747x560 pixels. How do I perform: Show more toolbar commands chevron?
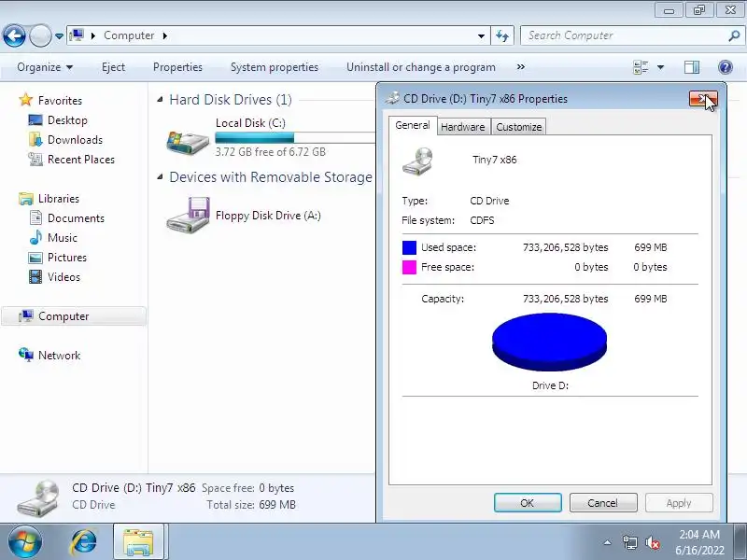(521, 67)
